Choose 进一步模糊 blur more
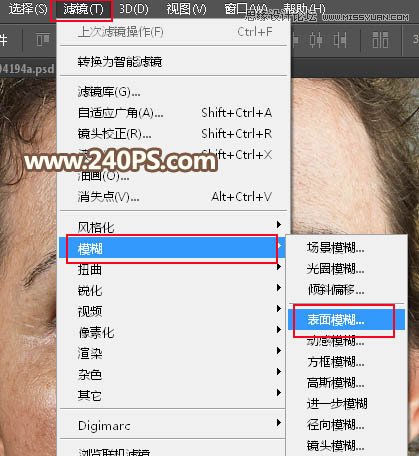Image resolution: width=419 pixels, height=456 pixels. pos(347,404)
